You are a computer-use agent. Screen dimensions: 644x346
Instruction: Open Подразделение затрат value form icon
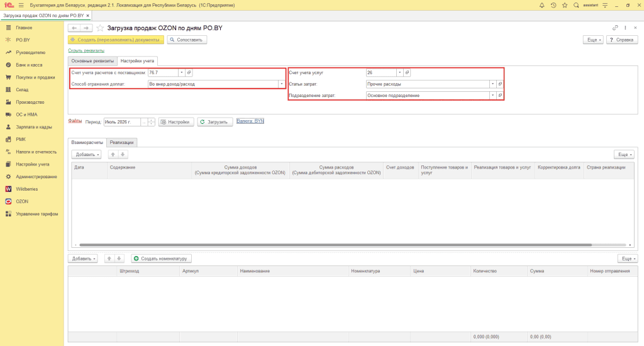coord(500,96)
